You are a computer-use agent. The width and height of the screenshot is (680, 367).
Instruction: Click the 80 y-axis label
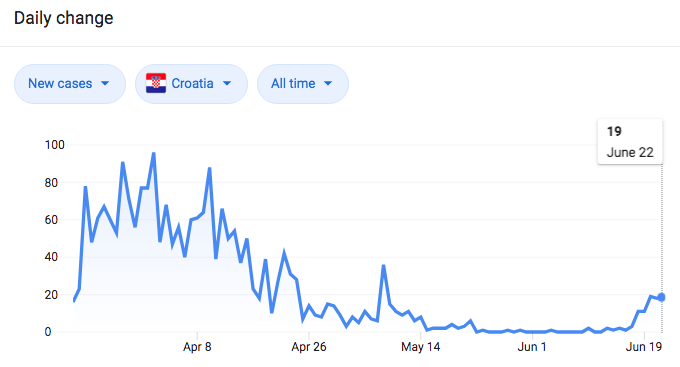(x=51, y=183)
